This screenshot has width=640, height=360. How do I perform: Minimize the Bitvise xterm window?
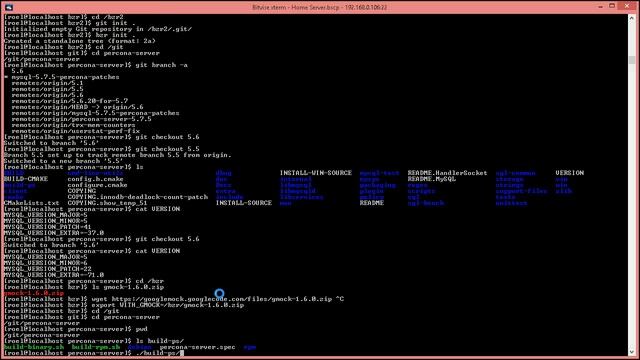pos(600,7)
